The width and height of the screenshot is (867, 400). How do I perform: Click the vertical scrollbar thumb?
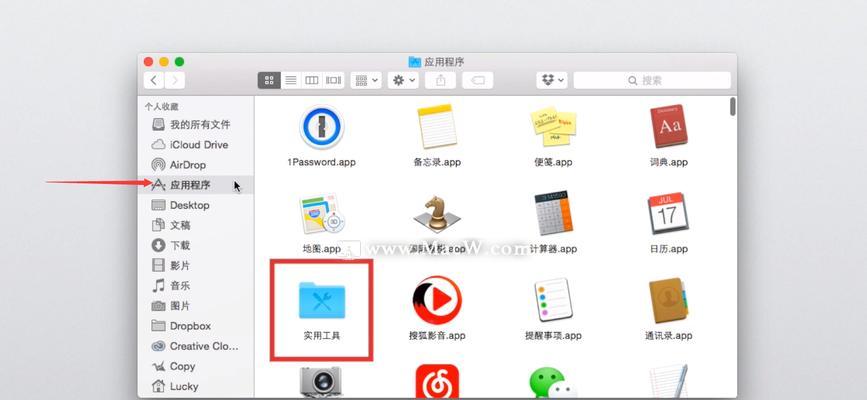point(733,106)
